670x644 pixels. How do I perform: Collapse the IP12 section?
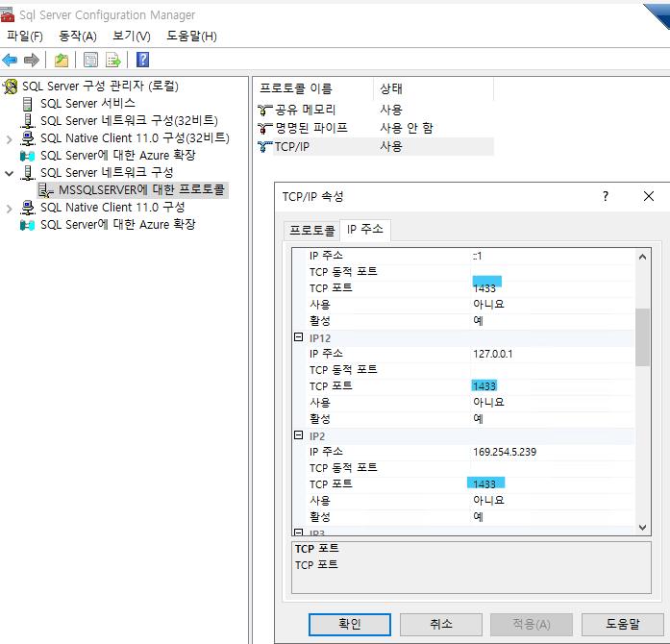(x=299, y=337)
